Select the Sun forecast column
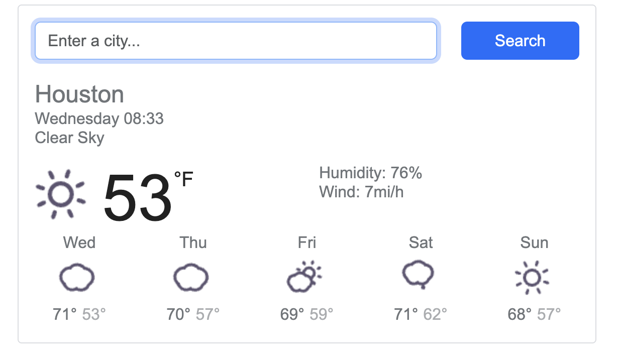 (x=534, y=276)
